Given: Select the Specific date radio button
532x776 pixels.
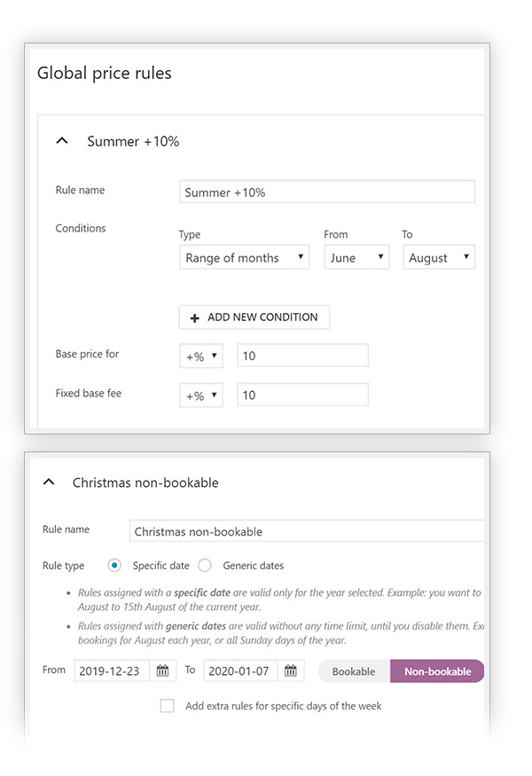Looking at the screenshot, I should coord(114,565).
